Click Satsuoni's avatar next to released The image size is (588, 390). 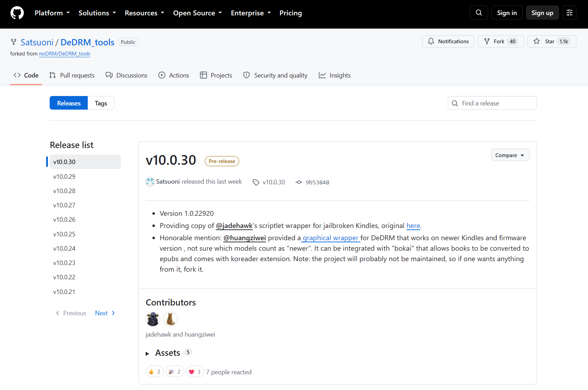(x=150, y=182)
